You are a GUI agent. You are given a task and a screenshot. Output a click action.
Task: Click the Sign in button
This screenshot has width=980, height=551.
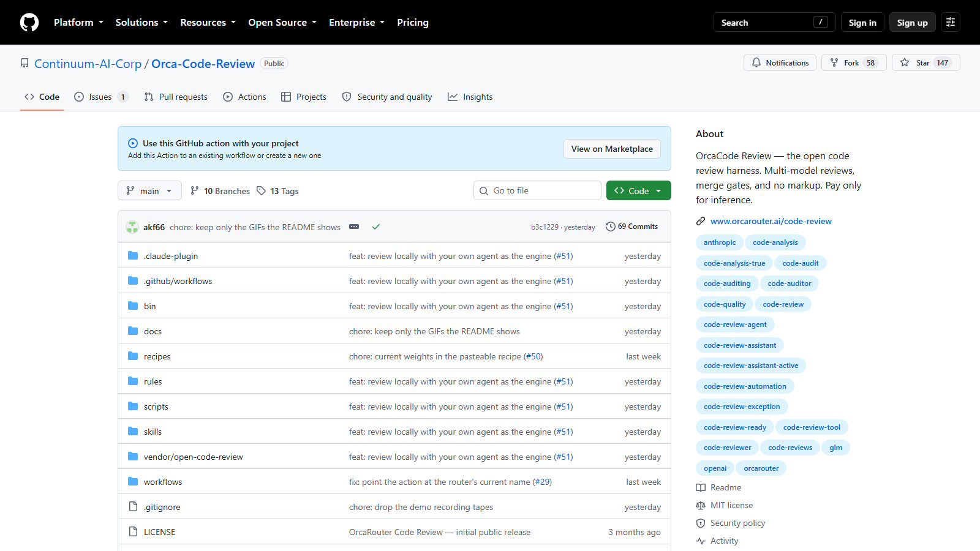pos(862,23)
